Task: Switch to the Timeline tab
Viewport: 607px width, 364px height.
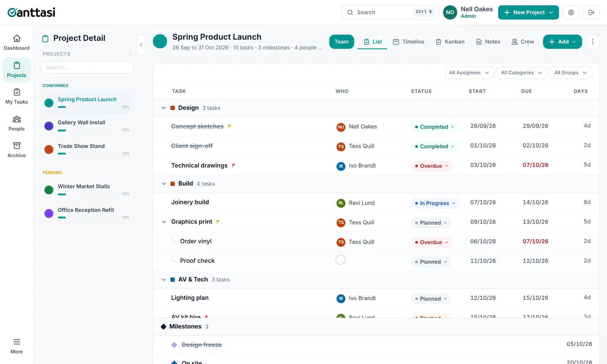Action: pyautogui.click(x=409, y=42)
